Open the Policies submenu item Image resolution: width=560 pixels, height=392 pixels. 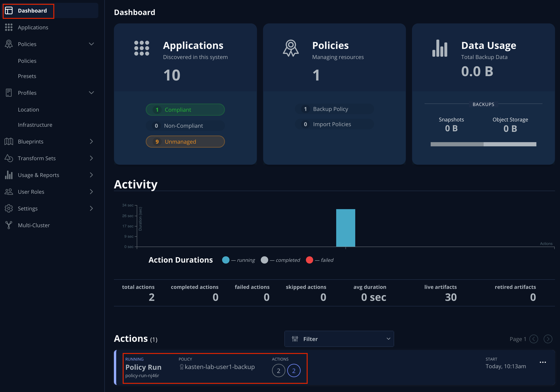[x=27, y=61]
